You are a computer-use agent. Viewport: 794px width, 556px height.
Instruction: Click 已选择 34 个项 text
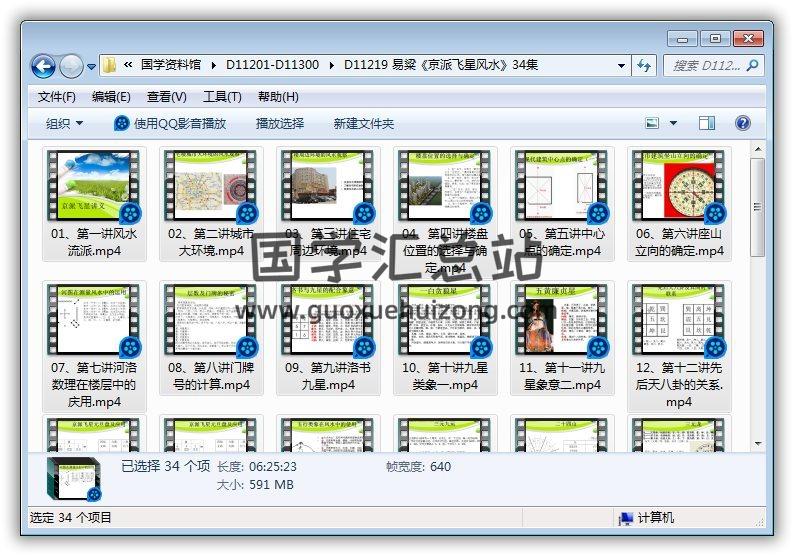(166, 466)
